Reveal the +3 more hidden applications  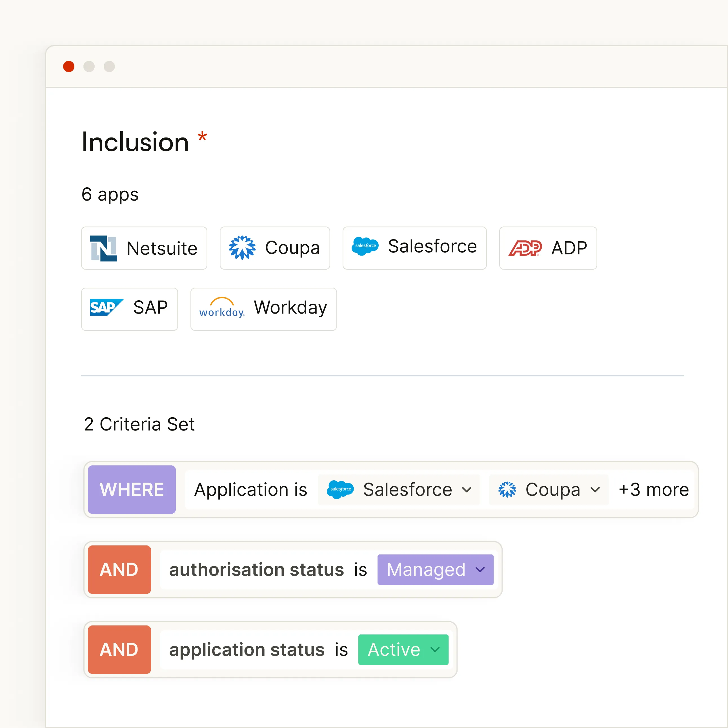pyautogui.click(x=653, y=489)
